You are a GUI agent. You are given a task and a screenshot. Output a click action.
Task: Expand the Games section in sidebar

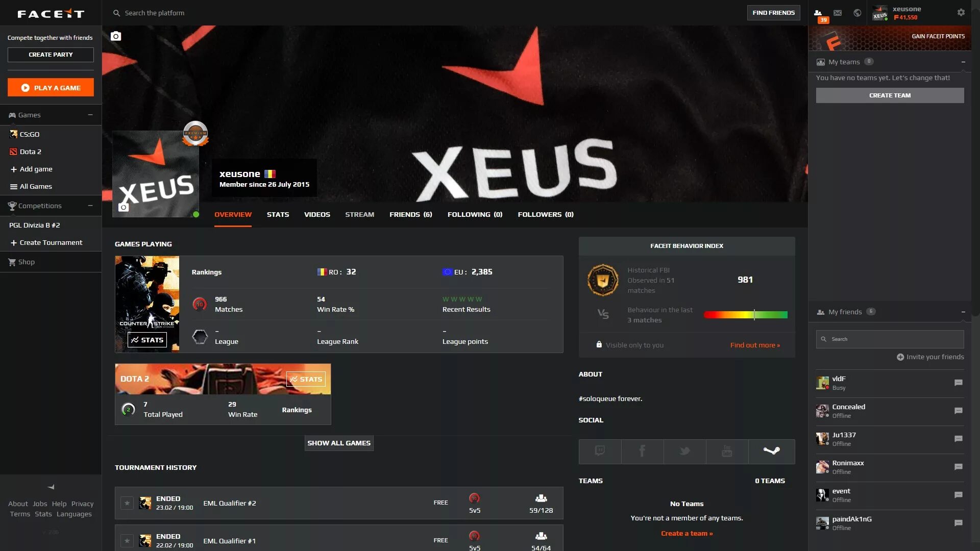tap(89, 114)
